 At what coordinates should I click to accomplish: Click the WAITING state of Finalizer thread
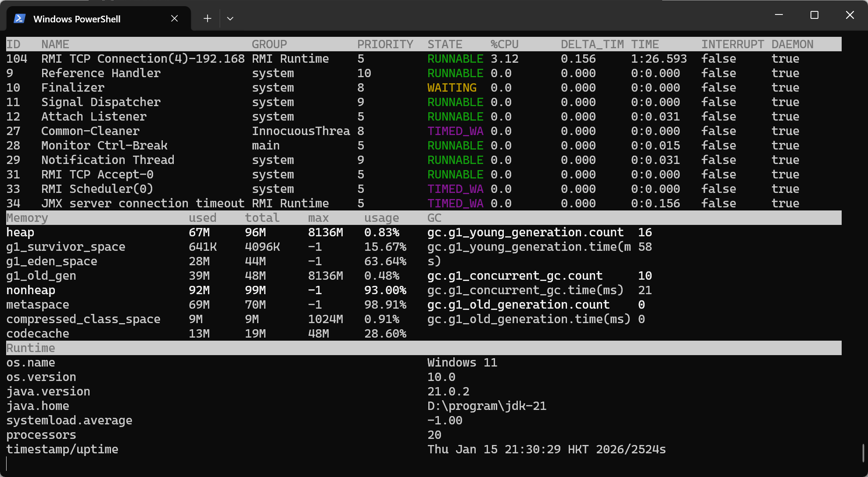pos(452,88)
